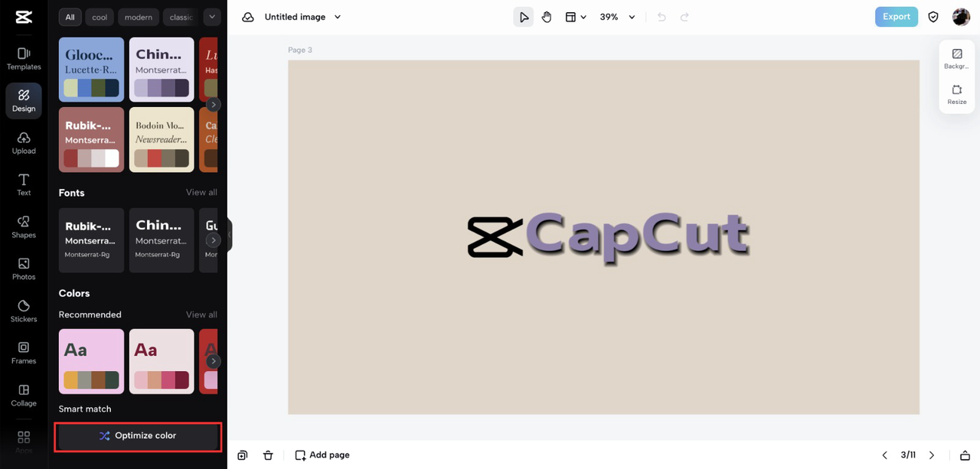Image resolution: width=980 pixels, height=469 pixels.
Task: Click the Background icon on right panel
Action: pos(957,59)
